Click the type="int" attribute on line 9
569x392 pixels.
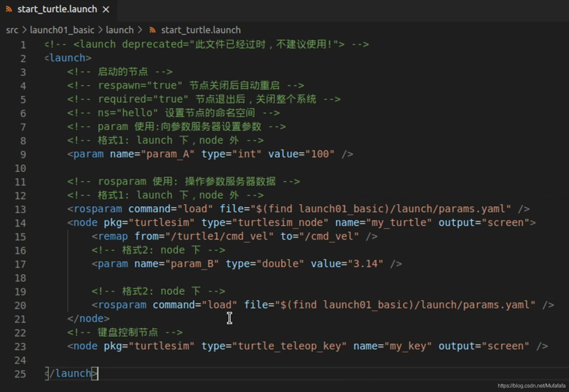click(231, 154)
